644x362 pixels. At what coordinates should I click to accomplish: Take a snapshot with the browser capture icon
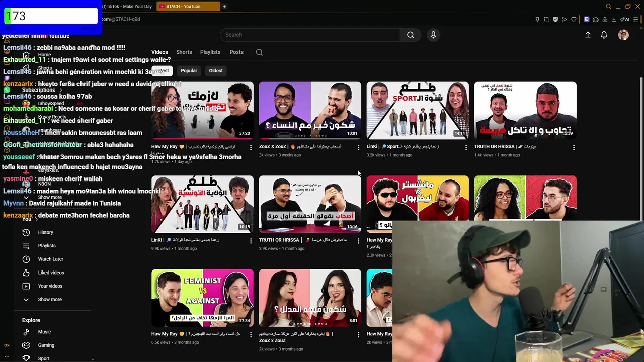click(546, 19)
